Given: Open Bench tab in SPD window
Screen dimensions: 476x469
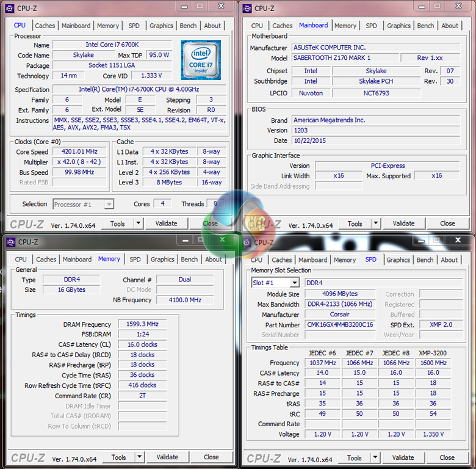Looking at the screenshot, I should tap(425, 260).
